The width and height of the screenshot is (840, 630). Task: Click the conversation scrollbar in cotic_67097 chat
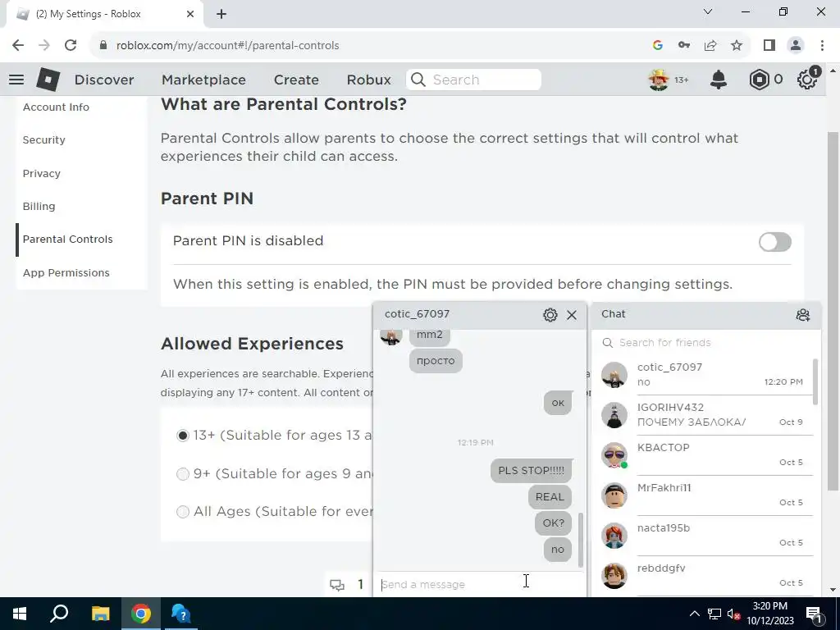coord(580,540)
